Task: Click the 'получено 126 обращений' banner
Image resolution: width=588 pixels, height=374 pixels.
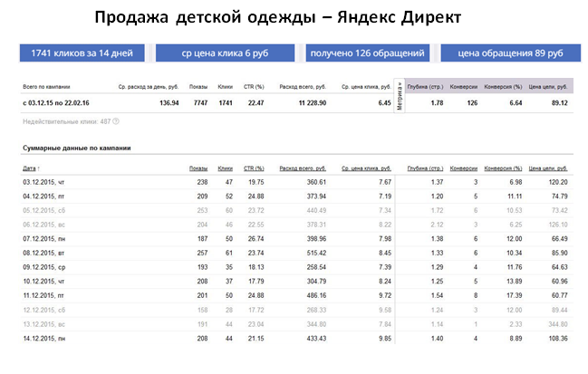Action: tap(368, 53)
